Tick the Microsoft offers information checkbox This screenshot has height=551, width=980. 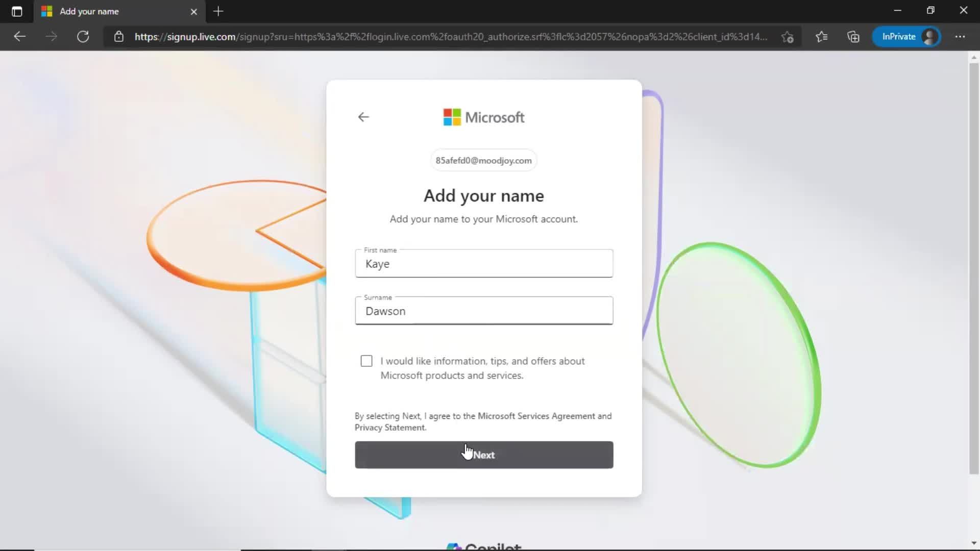(366, 361)
